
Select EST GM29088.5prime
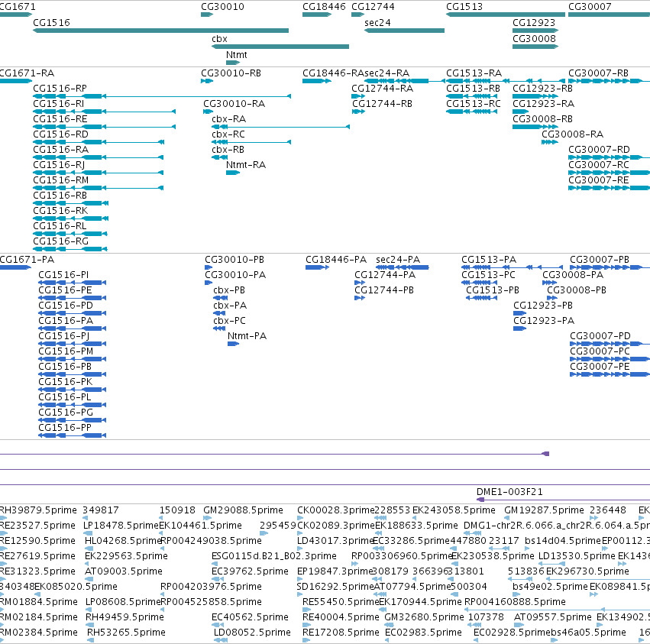[x=244, y=510]
